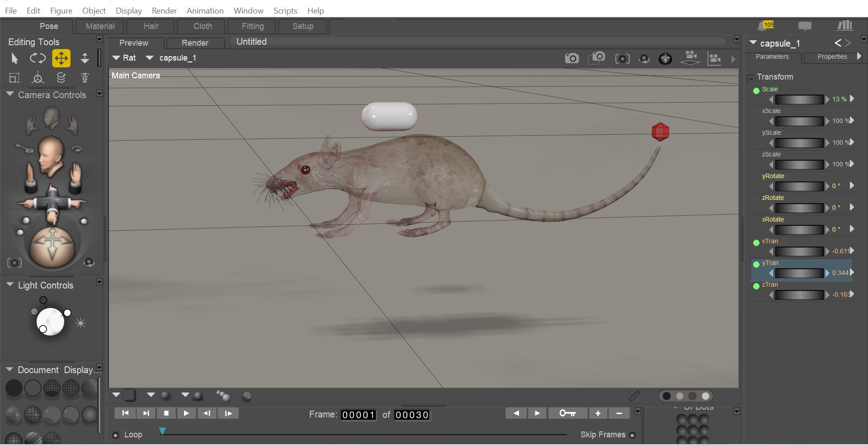The width and height of the screenshot is (868, 445).
Task: Click the Left Hand Camera icon
Action: (x=31, y=124)
